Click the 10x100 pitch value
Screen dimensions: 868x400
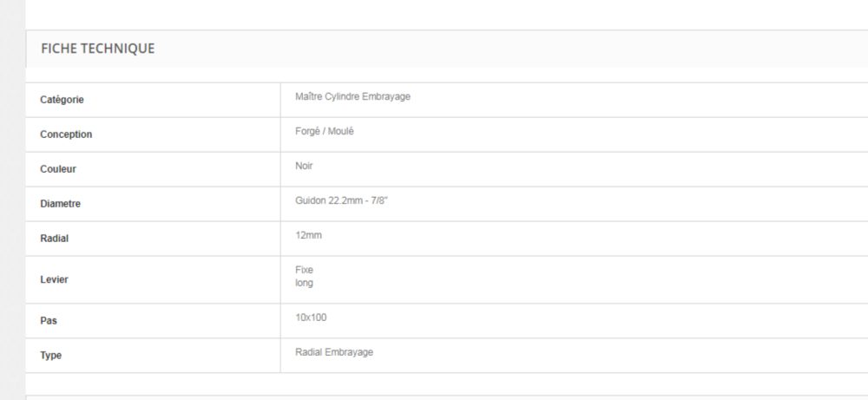(x=311, y=318)
